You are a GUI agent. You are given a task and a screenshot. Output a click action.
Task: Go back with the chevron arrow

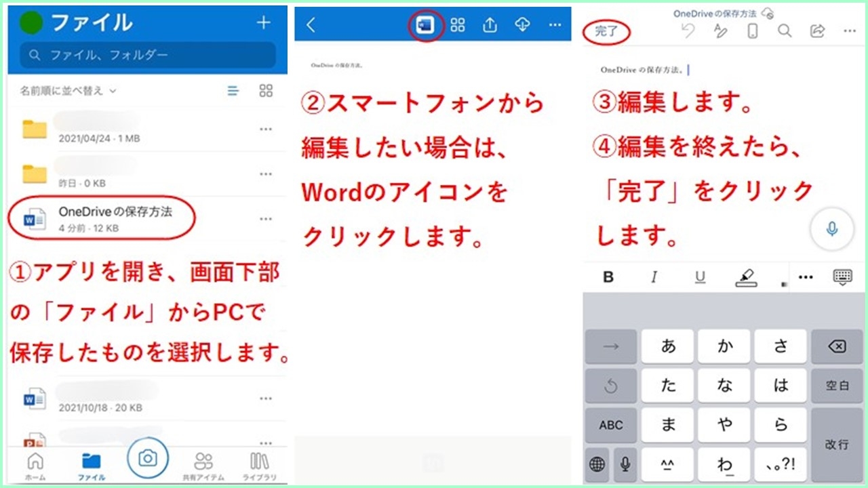click(311, 25)
